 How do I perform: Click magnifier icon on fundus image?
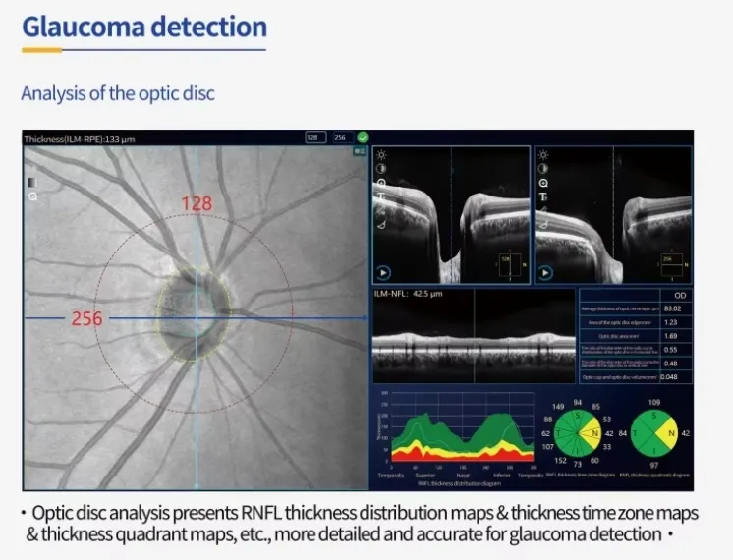click(32, 196)
